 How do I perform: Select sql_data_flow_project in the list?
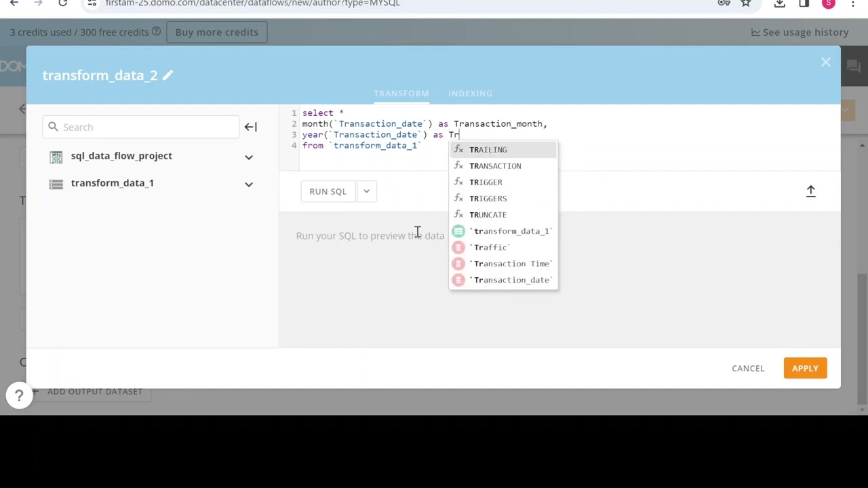[121, 156]
